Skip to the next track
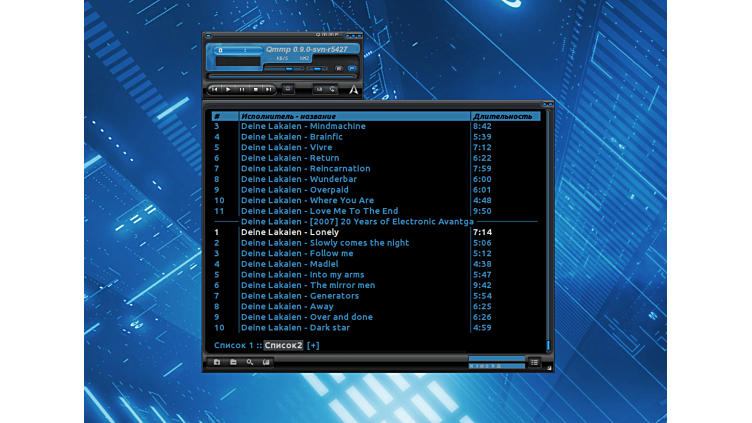 (x=269, y=89)
